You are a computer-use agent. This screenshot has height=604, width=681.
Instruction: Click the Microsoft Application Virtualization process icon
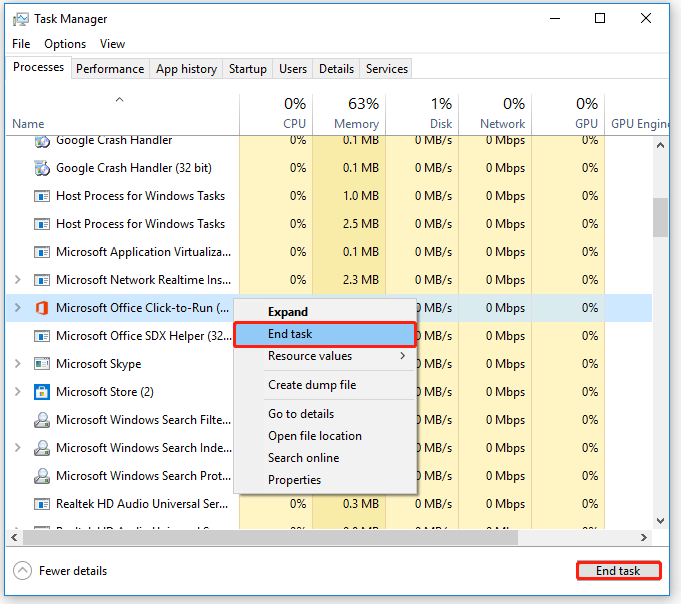[42, 252]
